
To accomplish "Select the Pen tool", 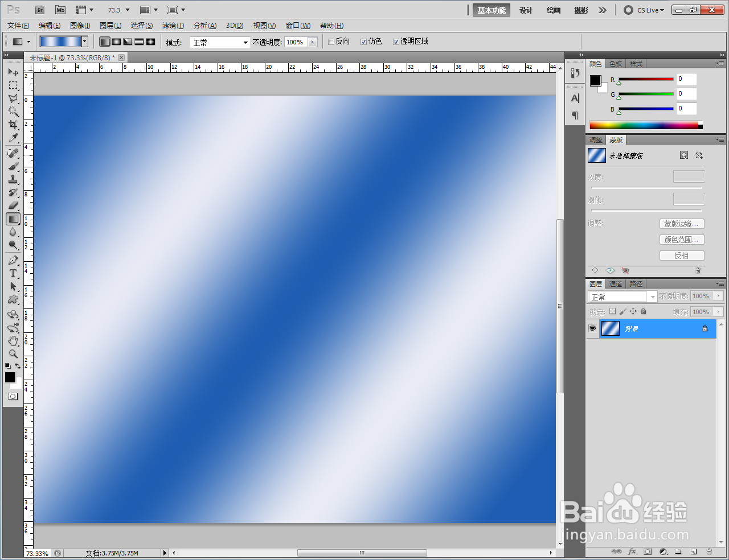I will pos(13,260).
